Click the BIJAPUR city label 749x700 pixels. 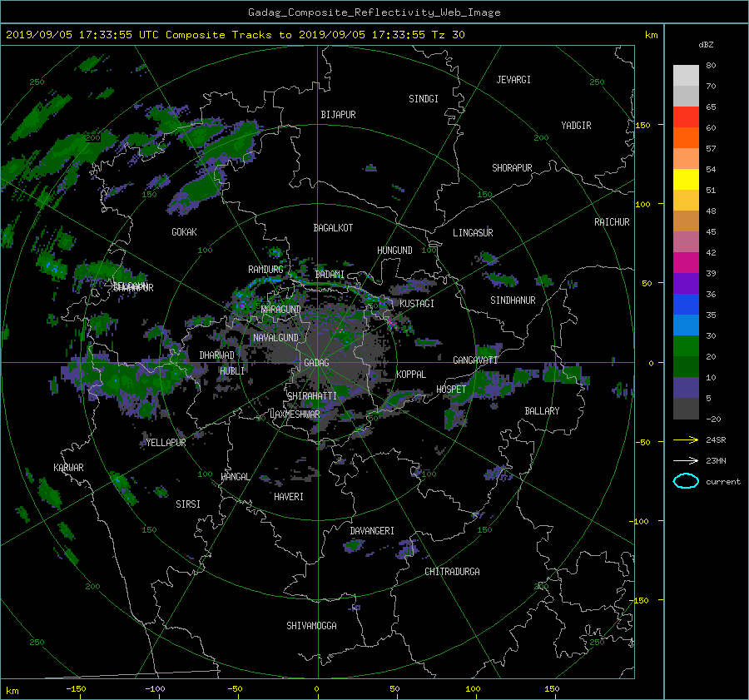pos(338,115)
